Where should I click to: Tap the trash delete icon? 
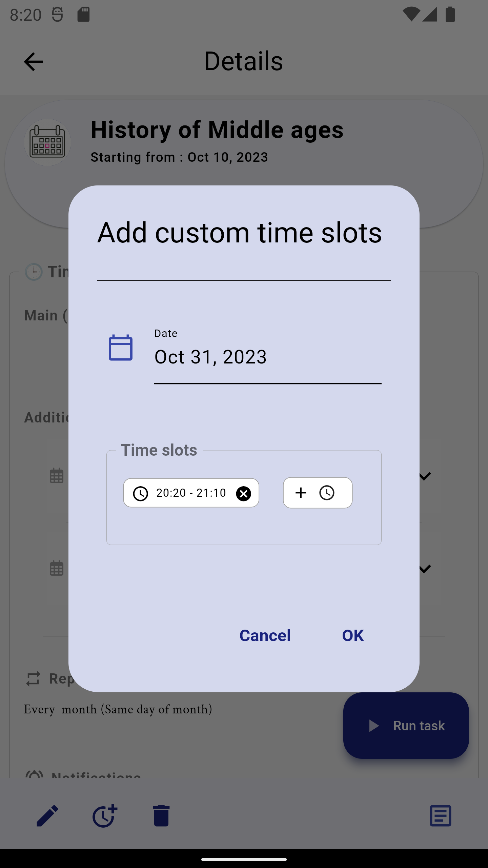pyautogui.click(x=161, y=816)
